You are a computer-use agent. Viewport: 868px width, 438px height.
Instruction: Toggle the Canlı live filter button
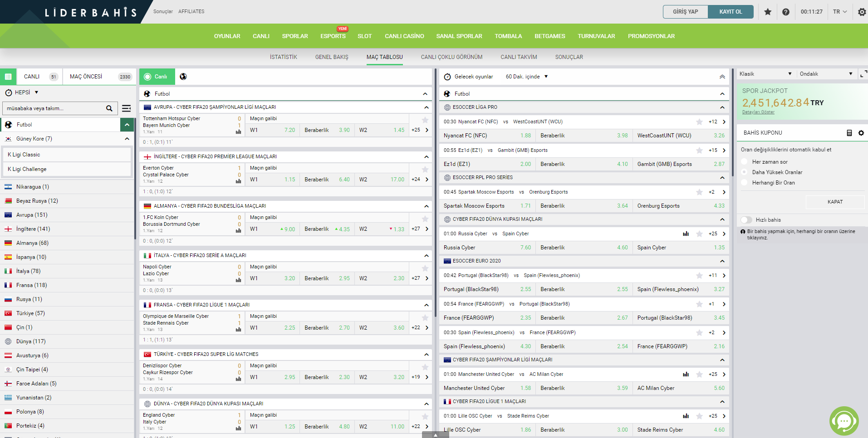157,77
